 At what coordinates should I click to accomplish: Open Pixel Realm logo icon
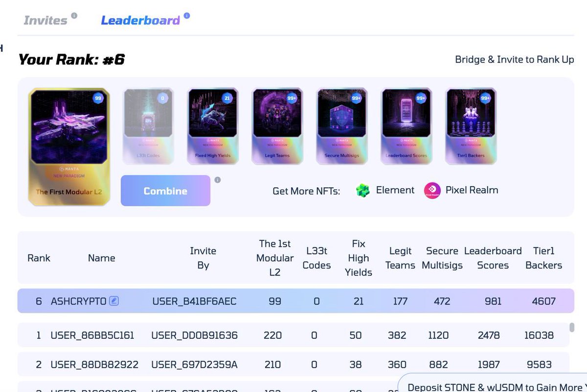point(432,191)
